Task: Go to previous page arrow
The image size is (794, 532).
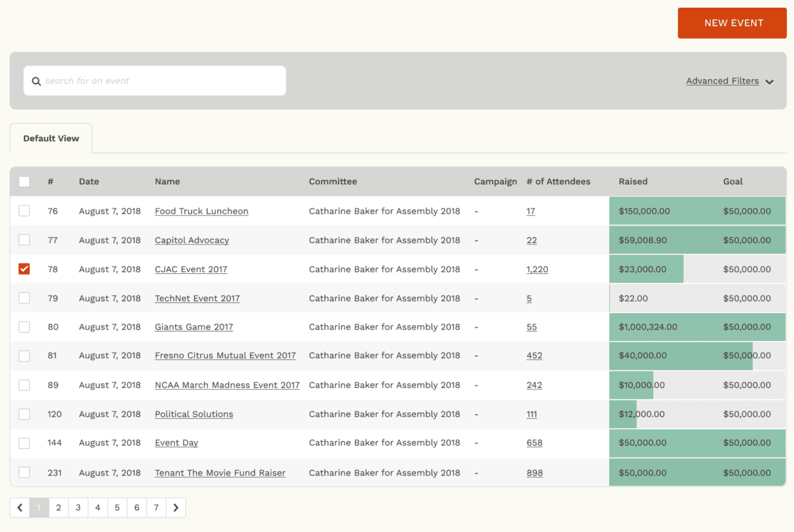Action: [20, 508]
